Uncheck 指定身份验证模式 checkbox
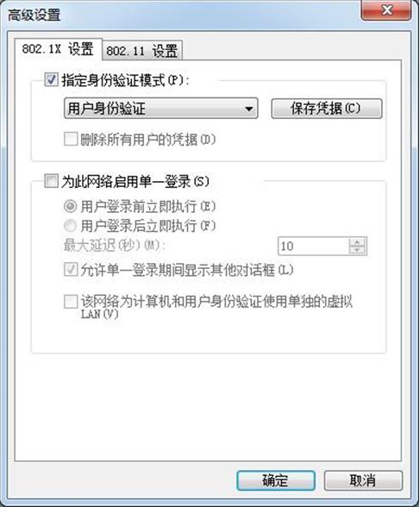This screenshot has height=507, width=420. pyautogui.click(x=51, y=79)
